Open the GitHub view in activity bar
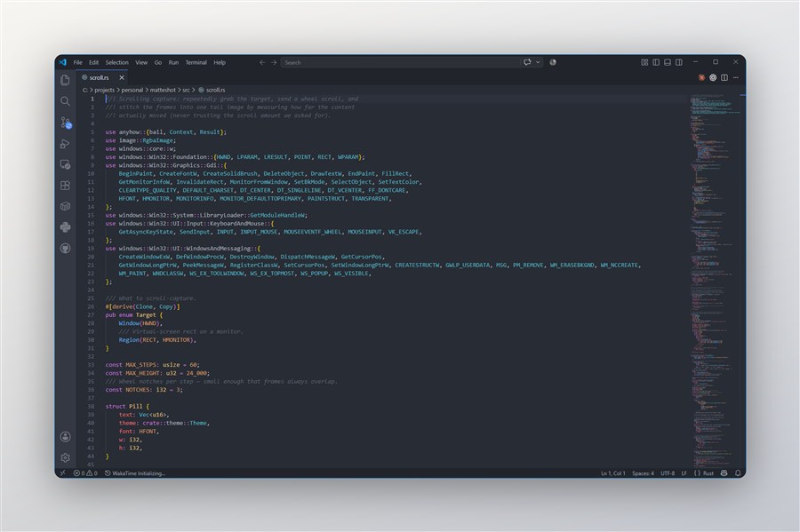The height and width of the screenshot is (532, 800). pos(65,248)
